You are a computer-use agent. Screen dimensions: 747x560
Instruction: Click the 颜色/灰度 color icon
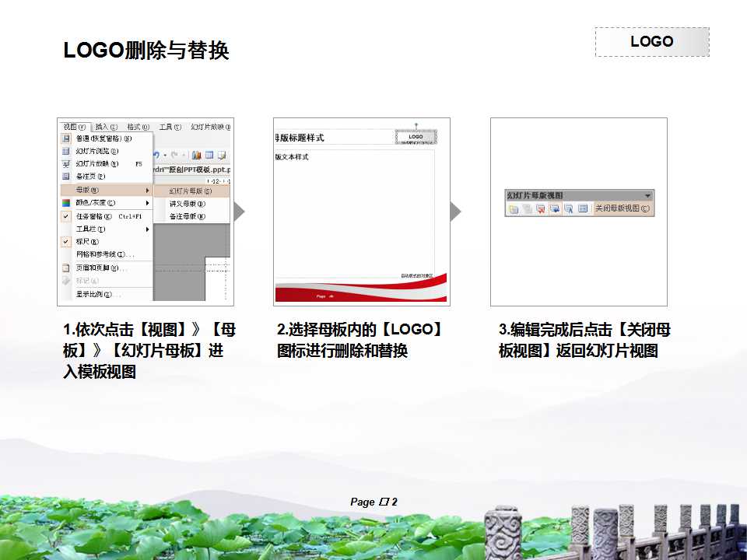[x=65, y=202]
